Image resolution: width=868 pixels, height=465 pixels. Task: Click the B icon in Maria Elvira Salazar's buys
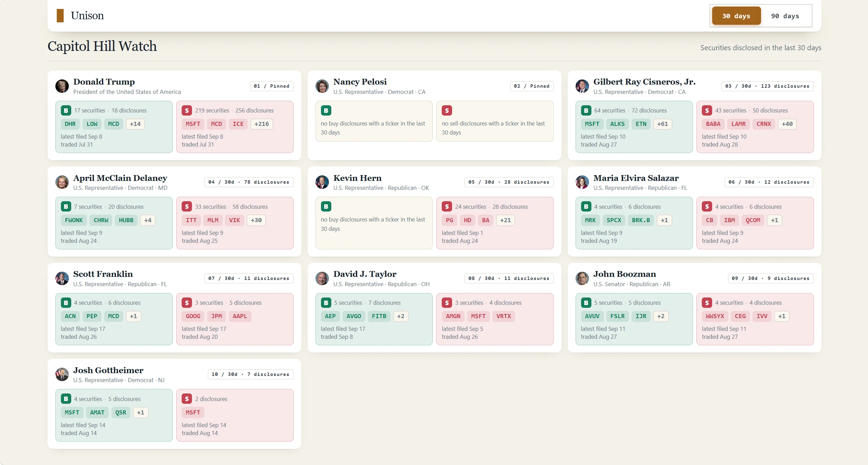(x=586, y=207)
